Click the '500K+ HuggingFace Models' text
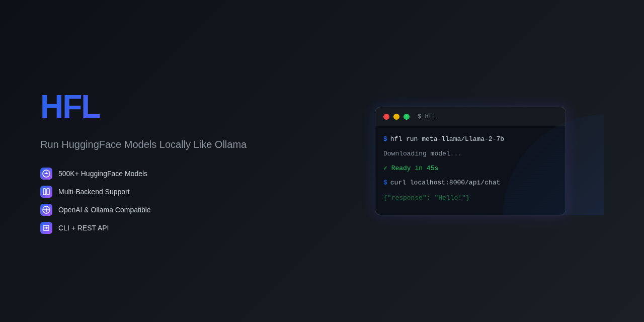 coord(103,174)
